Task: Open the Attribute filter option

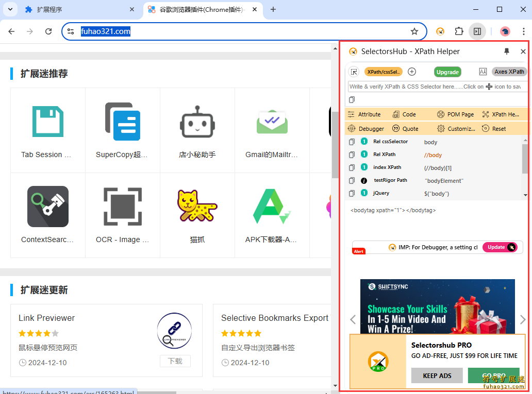Action: (x=364, y=114)
